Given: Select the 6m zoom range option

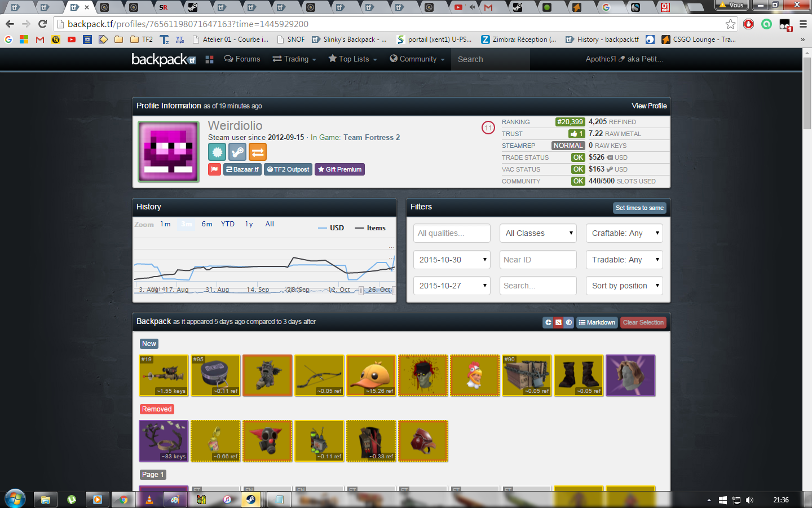Looking at the screenshot, I should [207, 224].
